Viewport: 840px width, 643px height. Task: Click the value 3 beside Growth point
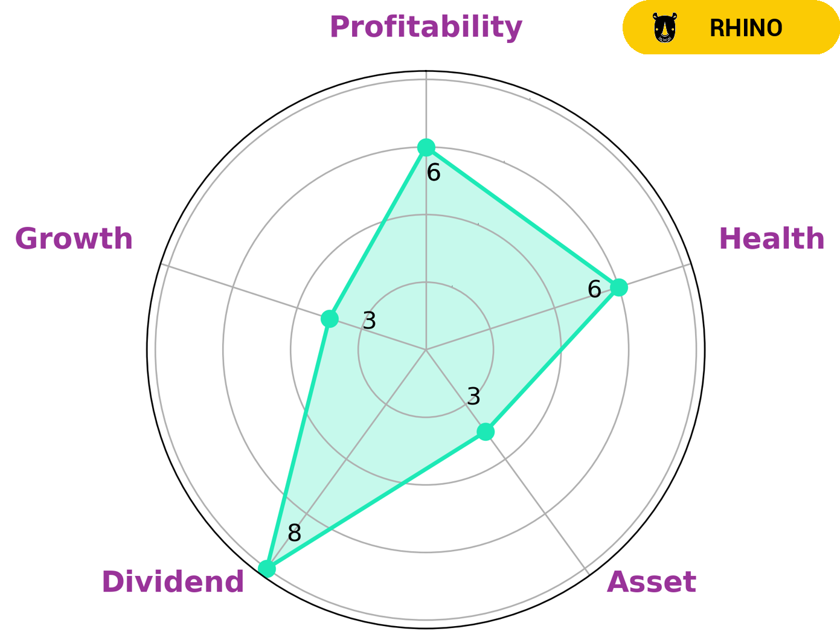[x=370, y=321]
